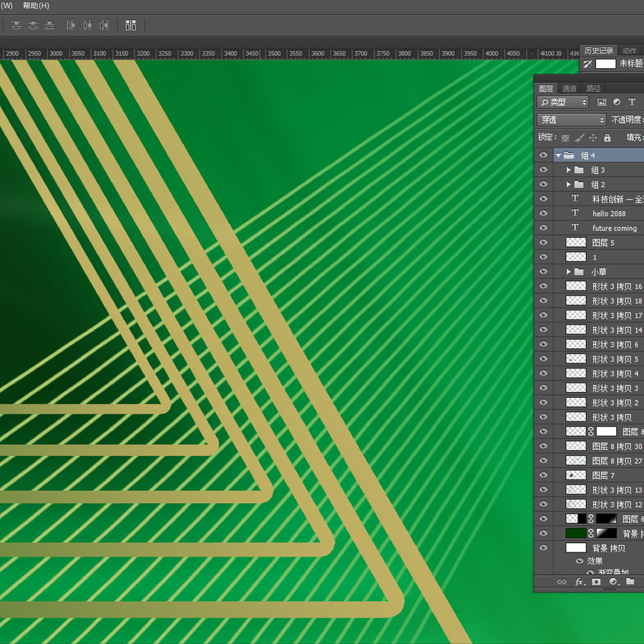Toggle lock transparent pixels
This screenshot has height=644, width=644.
point(565,138)
